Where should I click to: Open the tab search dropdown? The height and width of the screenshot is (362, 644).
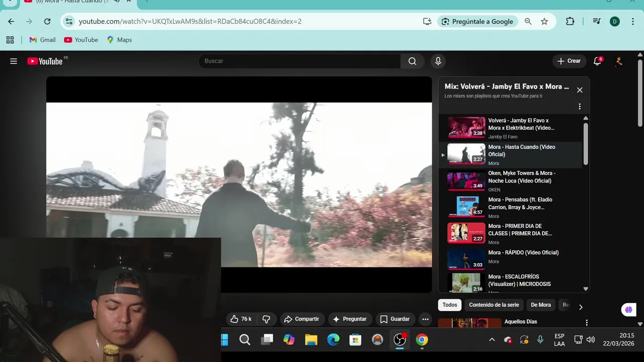[x=10, y=2]
